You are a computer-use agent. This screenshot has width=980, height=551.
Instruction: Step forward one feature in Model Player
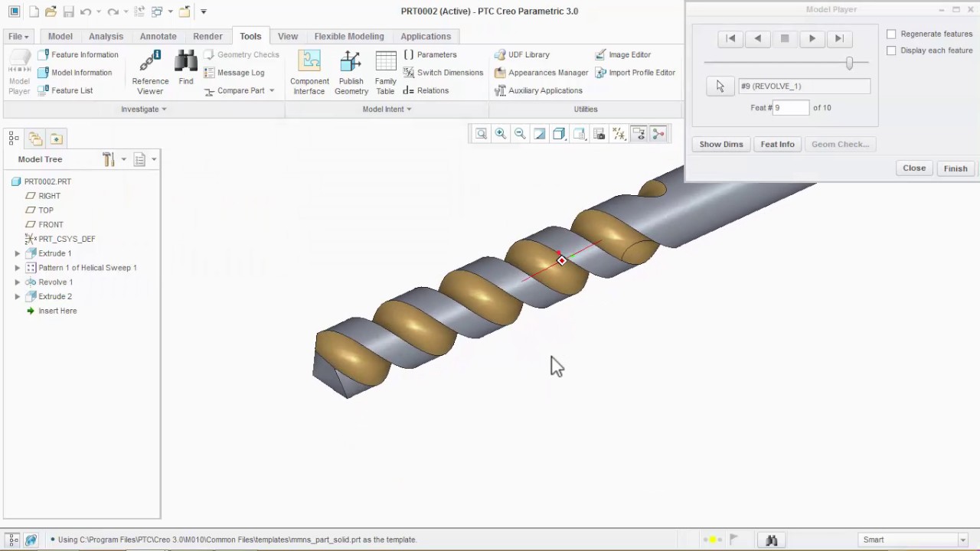pyautogui.click(x=812, y=38)
